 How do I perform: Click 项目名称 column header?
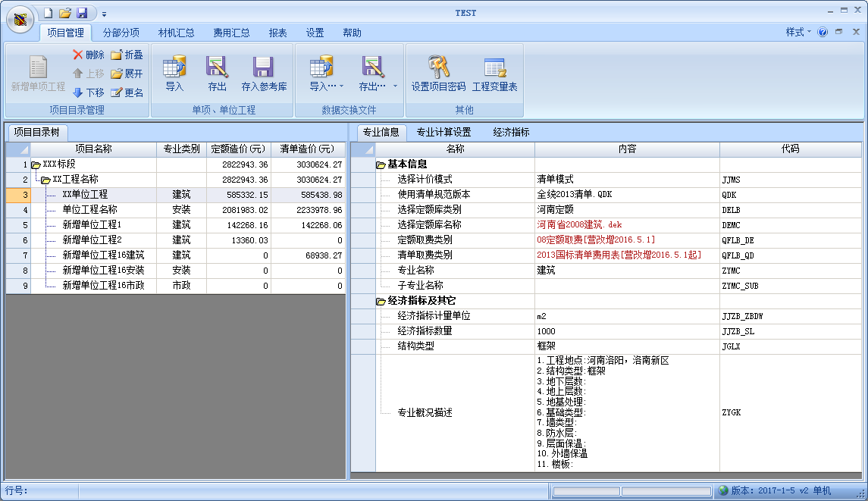click(93, 149)
